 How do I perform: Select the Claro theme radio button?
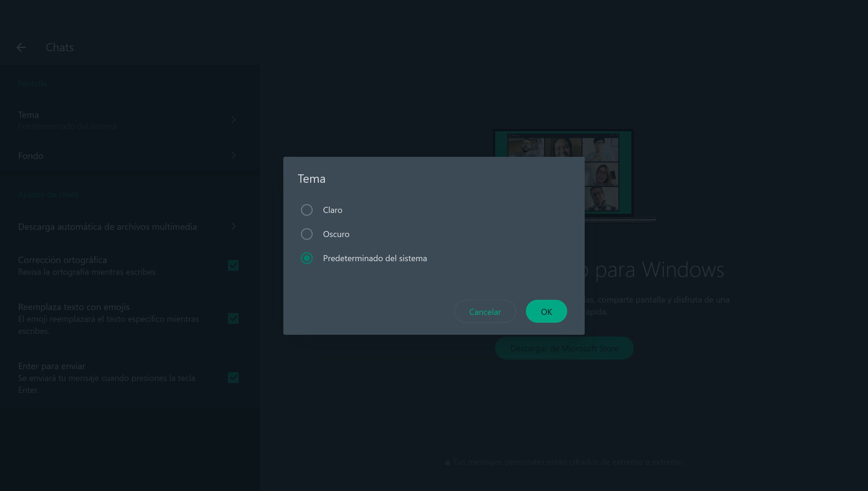point(307,210)
